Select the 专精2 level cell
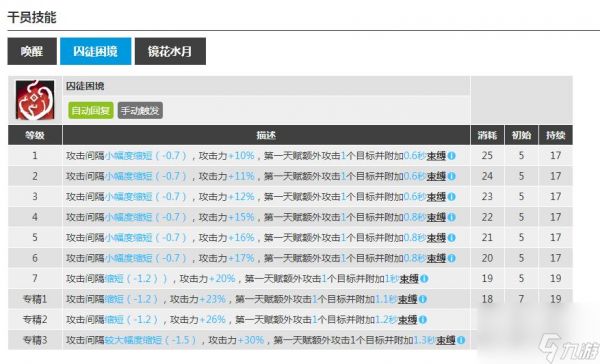The height and width of the screenshot is (364, 600). click(35, 320)
